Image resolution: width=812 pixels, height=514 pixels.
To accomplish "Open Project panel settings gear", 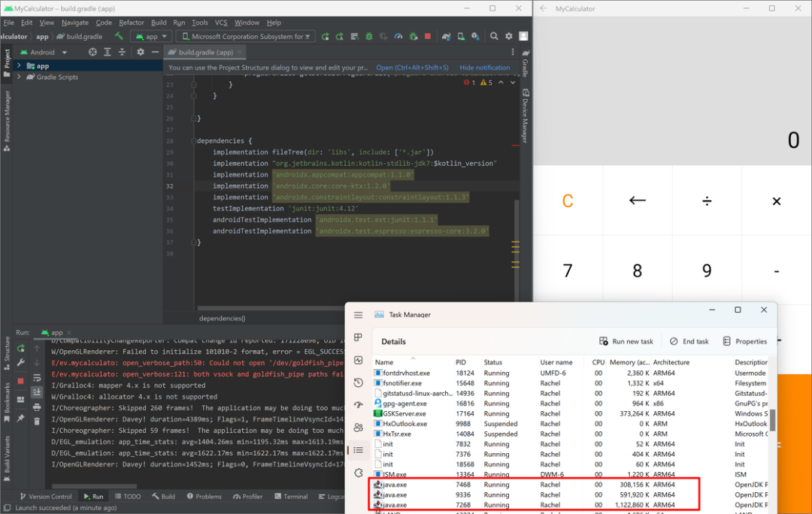I will coord(140,52).
